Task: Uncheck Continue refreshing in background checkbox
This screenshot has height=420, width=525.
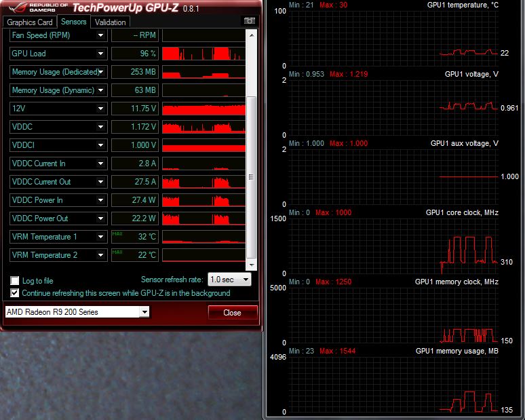Action: coord(14,292)
